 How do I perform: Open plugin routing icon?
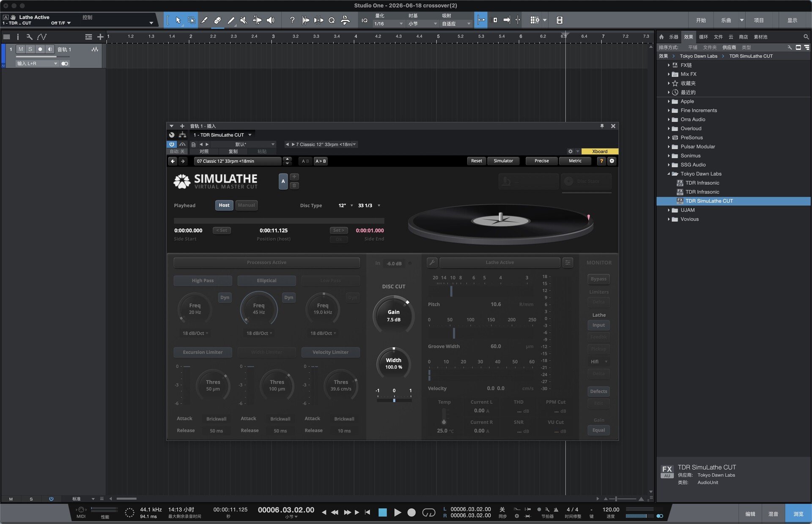(x=182, y=135)
